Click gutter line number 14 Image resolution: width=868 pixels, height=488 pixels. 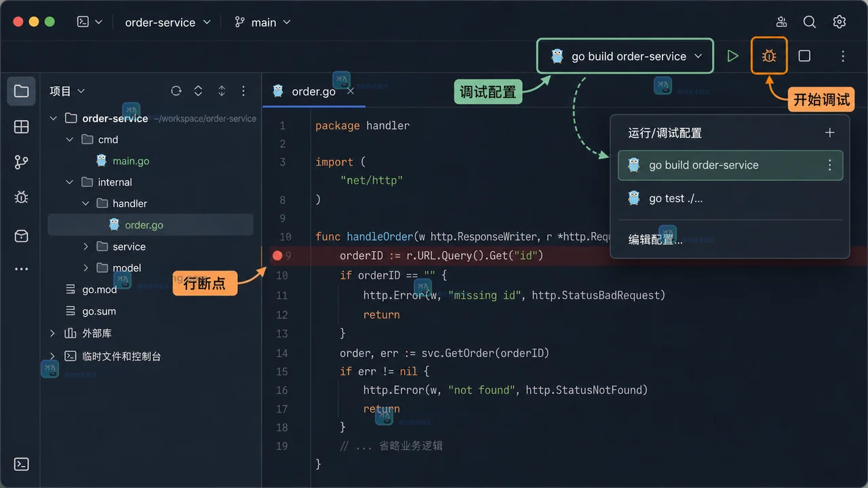281,353
